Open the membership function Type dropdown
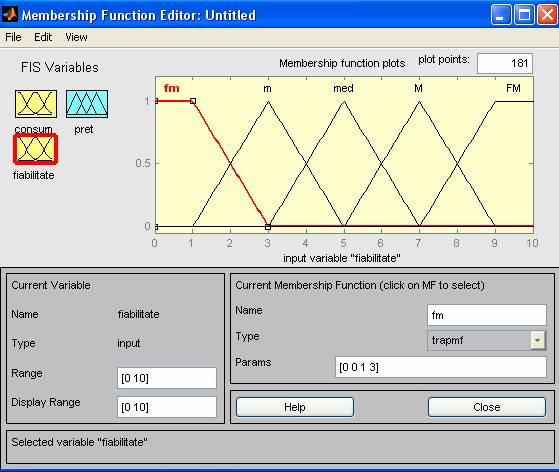The width and height of the screenshot is (559, 472). click(487, 340)
